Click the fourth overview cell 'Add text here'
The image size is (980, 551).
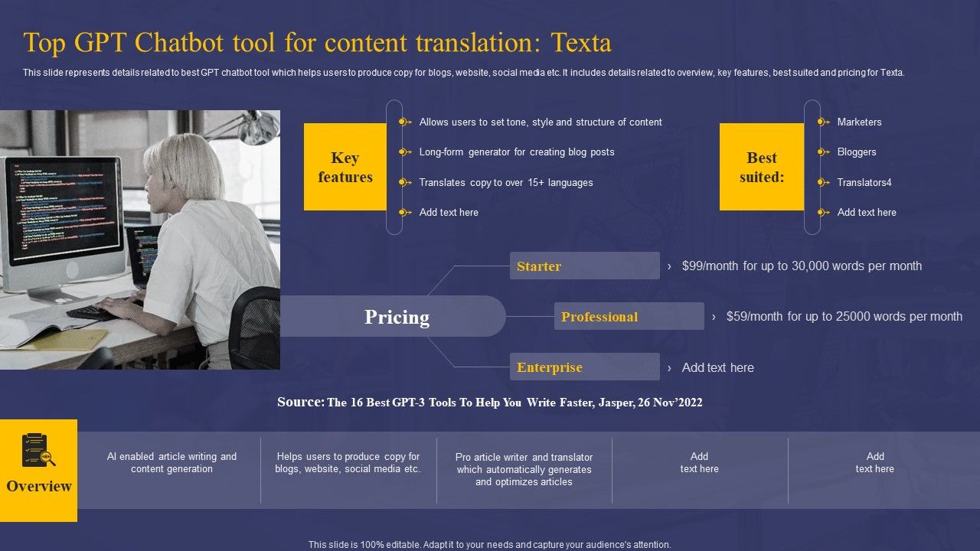(x=700, y=462)
